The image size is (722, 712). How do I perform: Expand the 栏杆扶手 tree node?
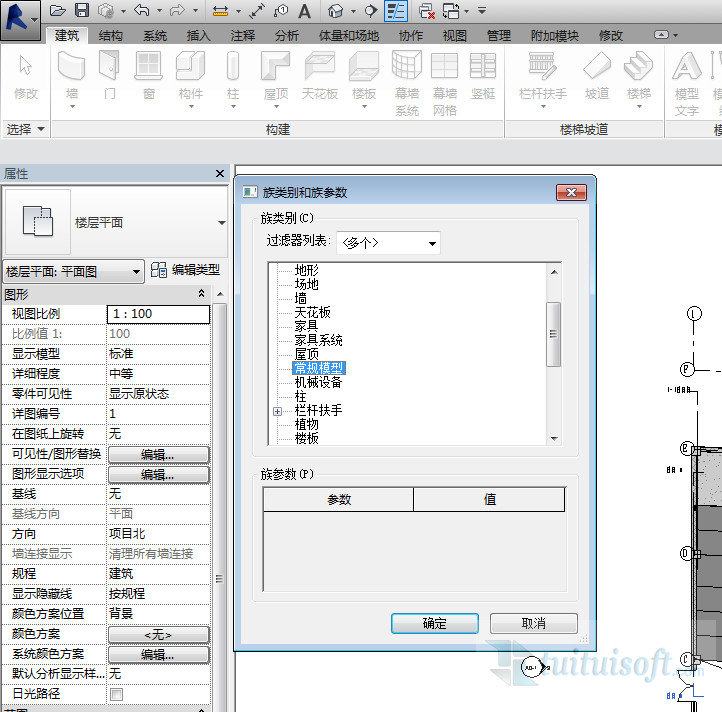point(277,411)
